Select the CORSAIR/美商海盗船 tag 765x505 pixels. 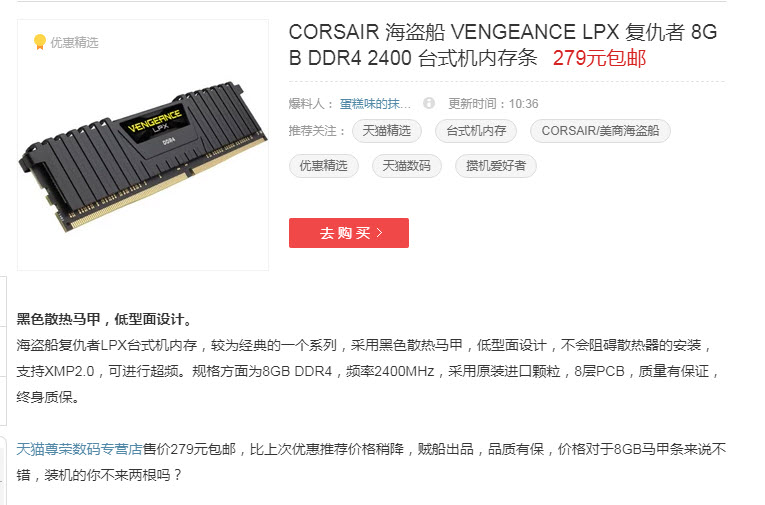coord(600,131)
